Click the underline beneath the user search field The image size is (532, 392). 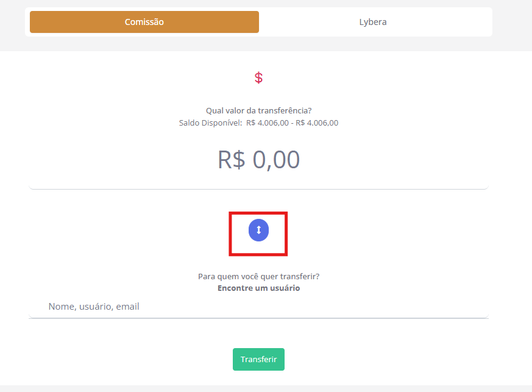coord(258,318)
